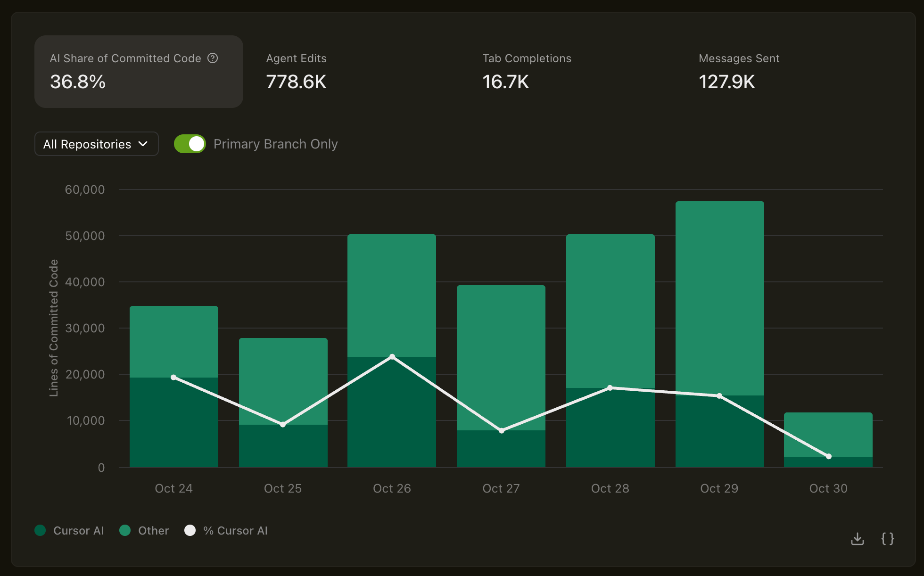Hide the Other series via legend label
Image resolution: width=924 pixels, height=576 pixels.
point(153,531)
